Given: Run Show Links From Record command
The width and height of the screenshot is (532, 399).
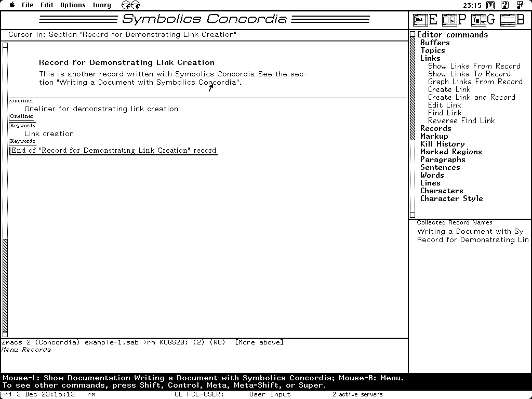Looking at the screenshot, I should click(x=474, y=66).
